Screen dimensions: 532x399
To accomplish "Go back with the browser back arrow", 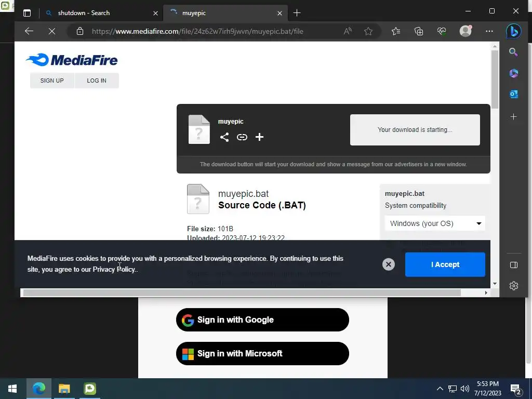I will pos(29,31).
